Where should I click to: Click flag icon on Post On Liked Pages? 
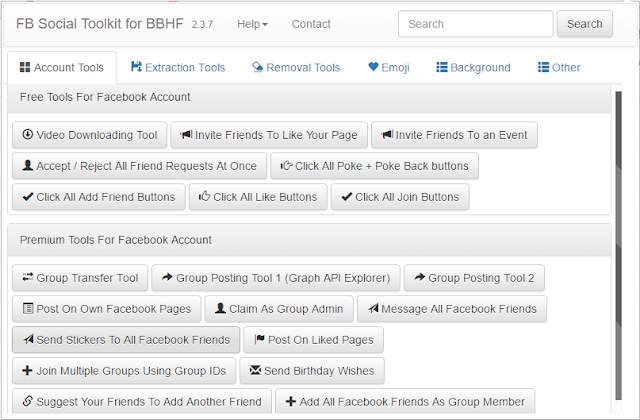(259, 339)
